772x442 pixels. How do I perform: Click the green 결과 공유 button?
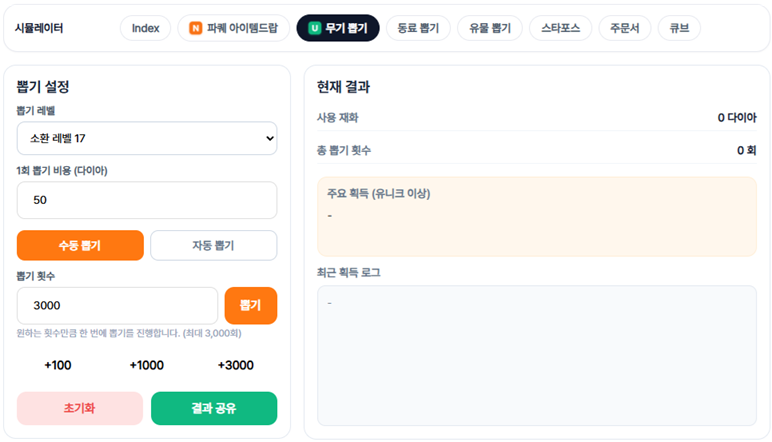214,408
